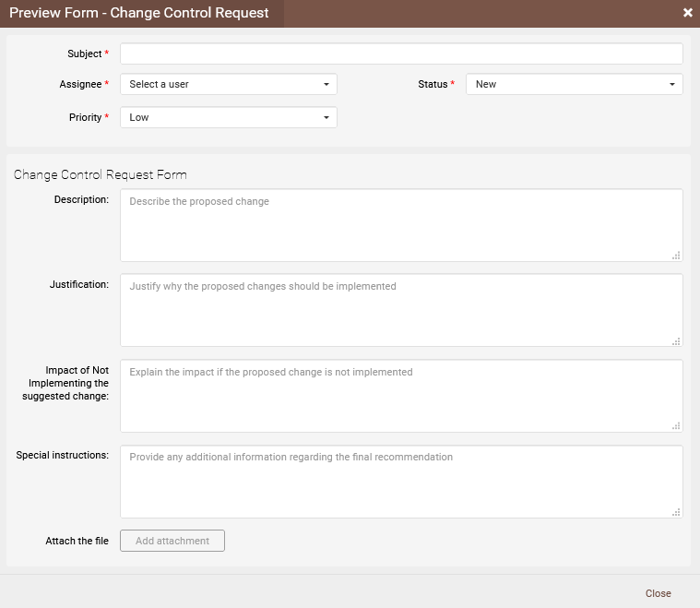Close the Preview Form dialog with X icon
This screenshot has height=608, width=700.
coord(687,13)
